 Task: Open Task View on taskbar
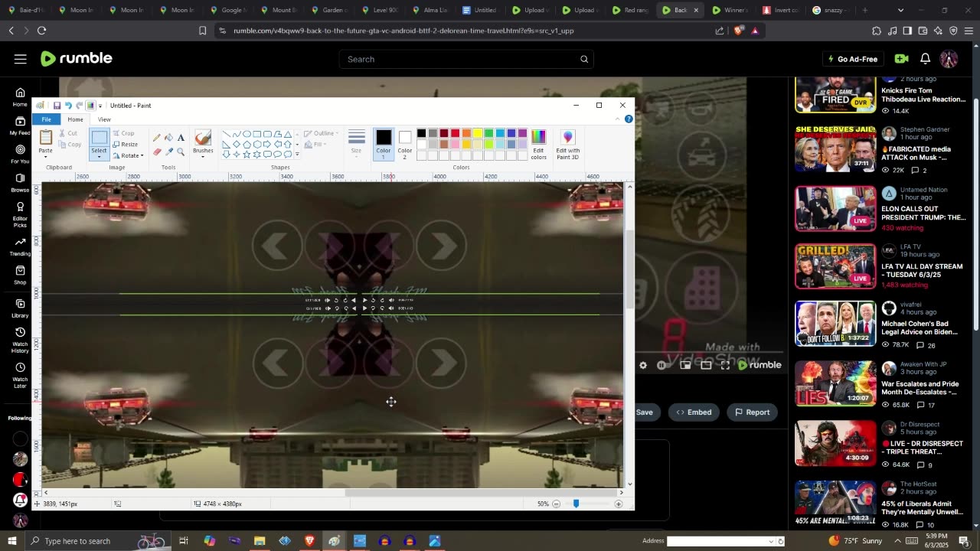(x=184, y=541)
